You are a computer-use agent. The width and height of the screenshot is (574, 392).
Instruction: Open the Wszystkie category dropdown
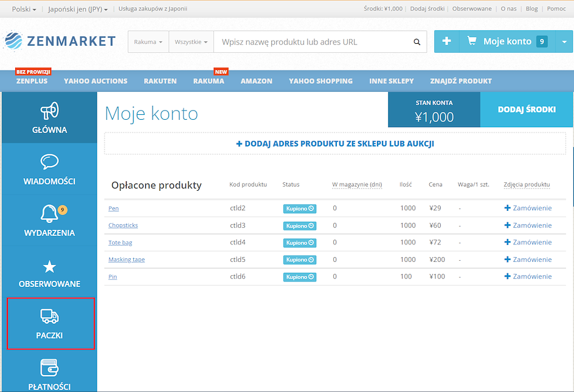191,42
